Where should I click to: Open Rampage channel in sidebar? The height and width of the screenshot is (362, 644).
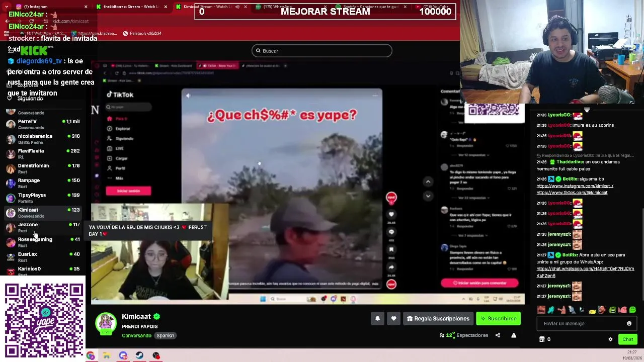click(43, 183)
